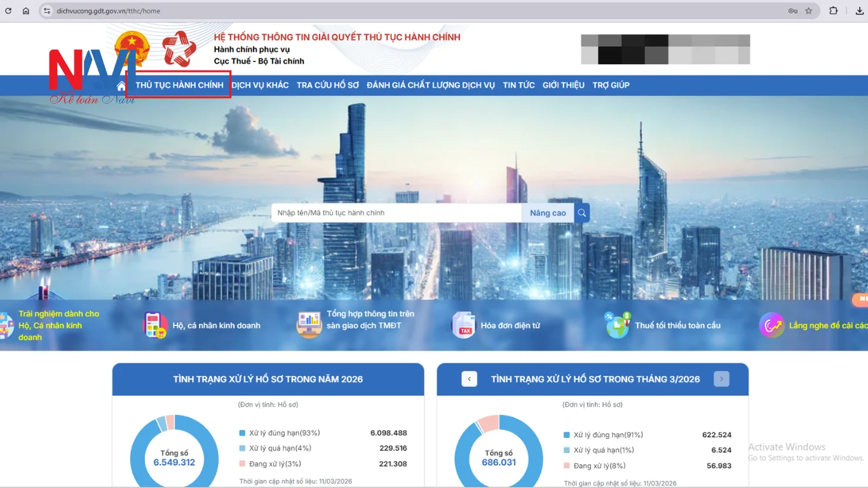
Task: Open ĐÁNH GIÁ CHẤT LƯỢNG DỊCH VỤ page
Action: point(430,85)
